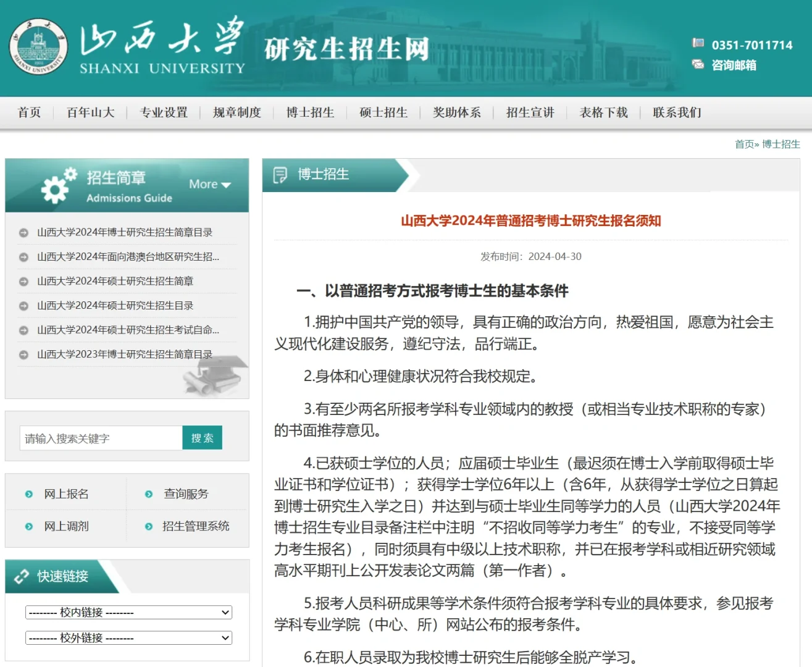Click 博士招生 in the breadcrumb
Viewport: 812px width, 667px height.
coord(781,144)
